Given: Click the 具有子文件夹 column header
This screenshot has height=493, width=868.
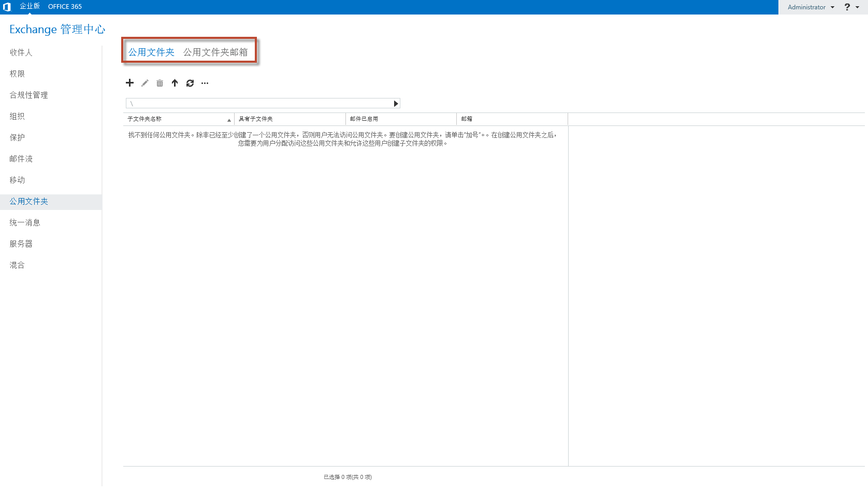Looking at the screenshot, I should (x=290, y=119).
